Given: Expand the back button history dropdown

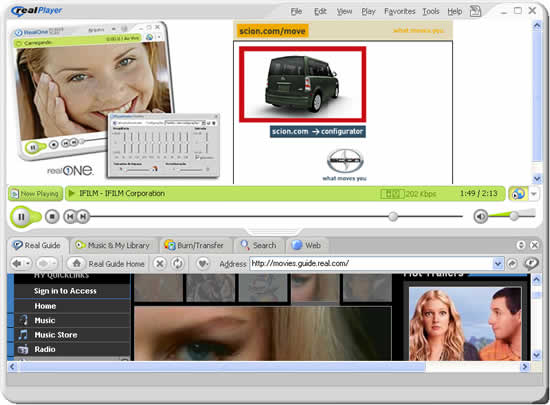Looking at the screenshot, I should pos(28,263).
